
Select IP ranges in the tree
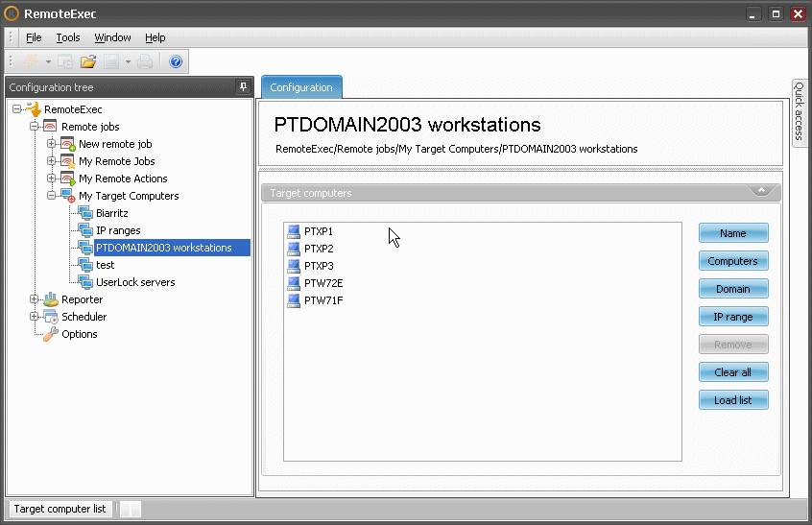pyautogui.click(x=118, y=230)
